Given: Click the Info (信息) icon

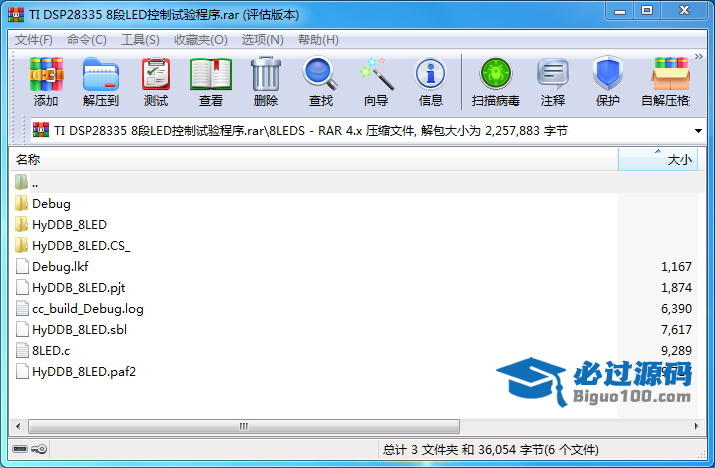Looking at the screenshot, I should click(x=430, y=74).
